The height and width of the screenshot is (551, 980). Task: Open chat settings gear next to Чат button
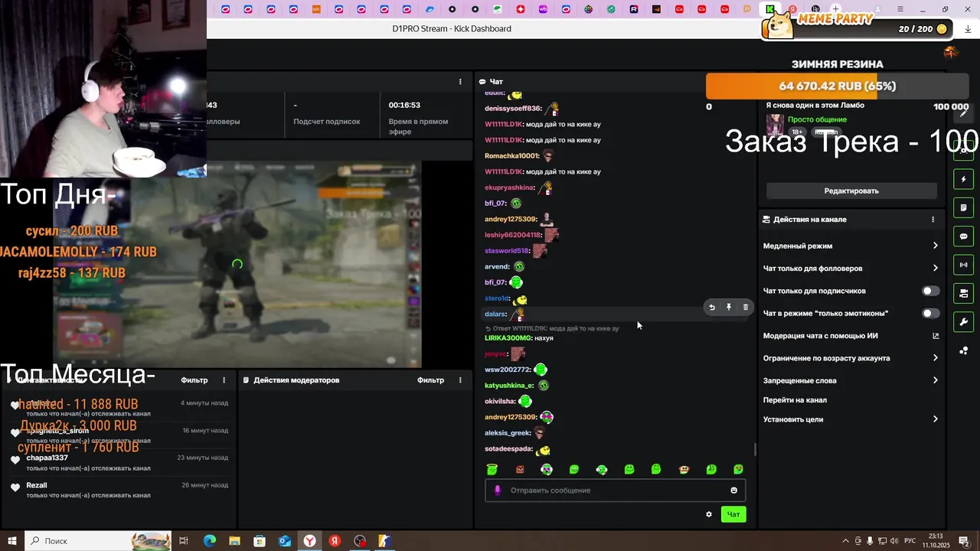tap(709, 514)
